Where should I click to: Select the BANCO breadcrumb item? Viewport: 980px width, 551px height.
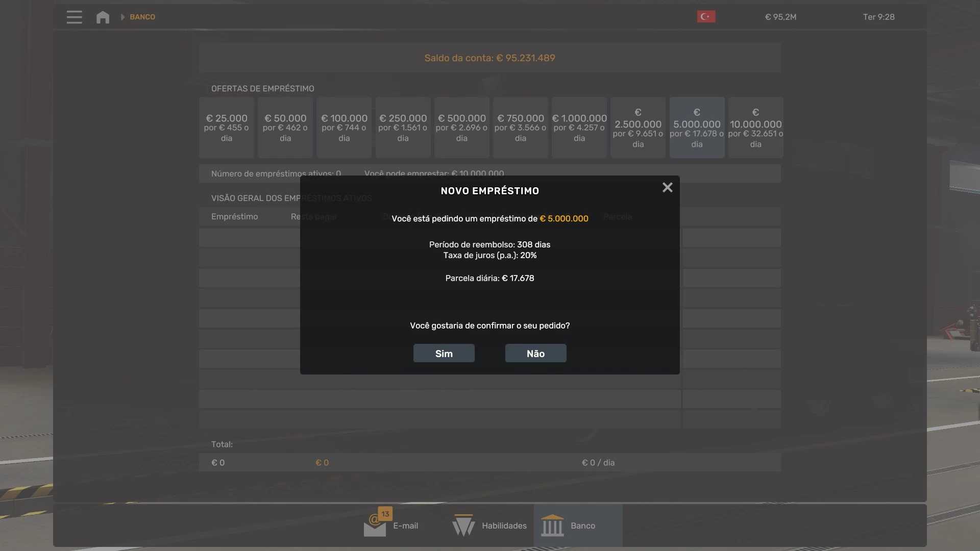coord(142,17)
